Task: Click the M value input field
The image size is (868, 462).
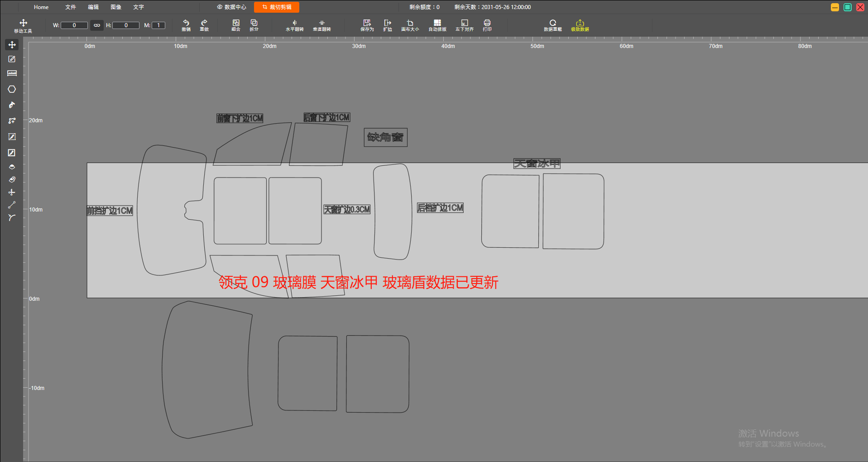Action: pyautogui.click(x=158, y=25)
